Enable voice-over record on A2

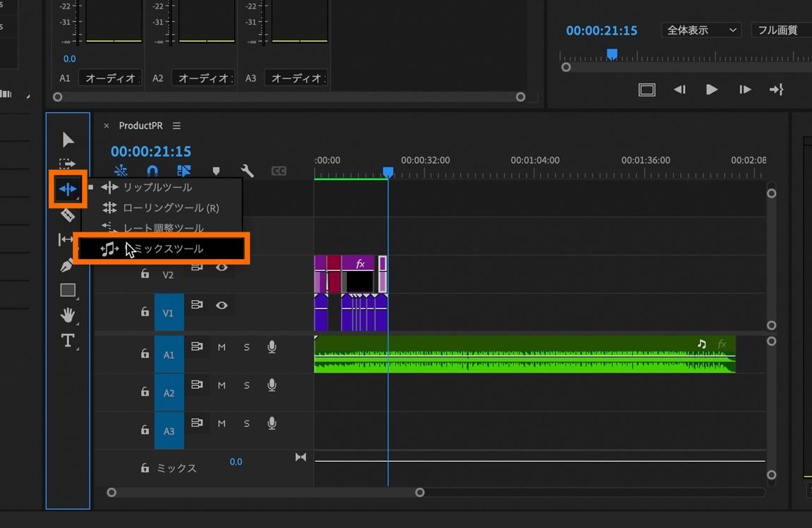tap(272, 385)
